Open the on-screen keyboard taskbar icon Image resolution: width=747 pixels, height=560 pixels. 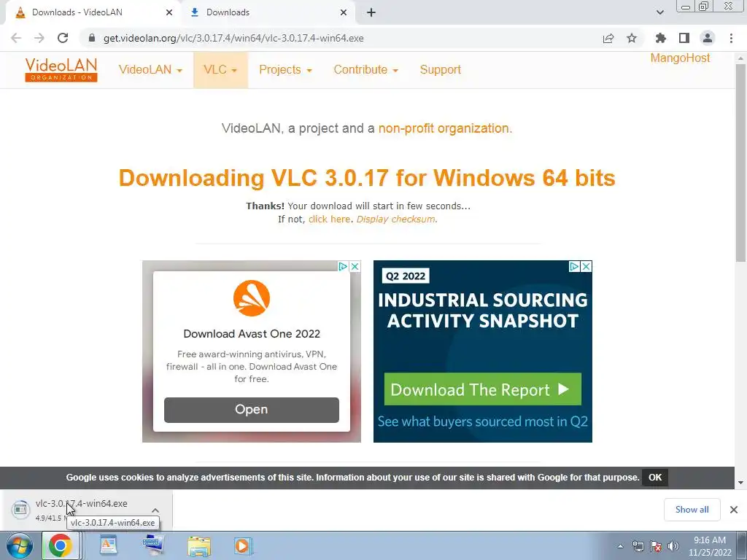152,545
